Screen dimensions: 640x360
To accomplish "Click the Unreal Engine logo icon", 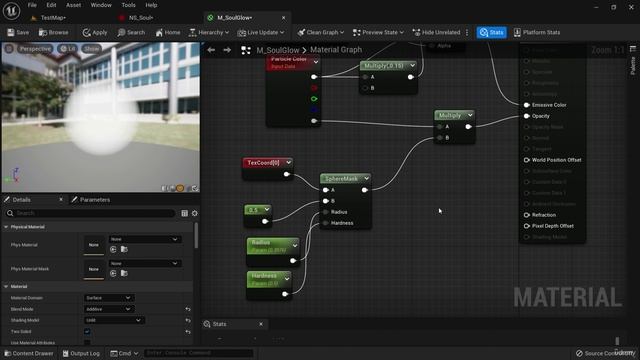I will pos(11,11).
